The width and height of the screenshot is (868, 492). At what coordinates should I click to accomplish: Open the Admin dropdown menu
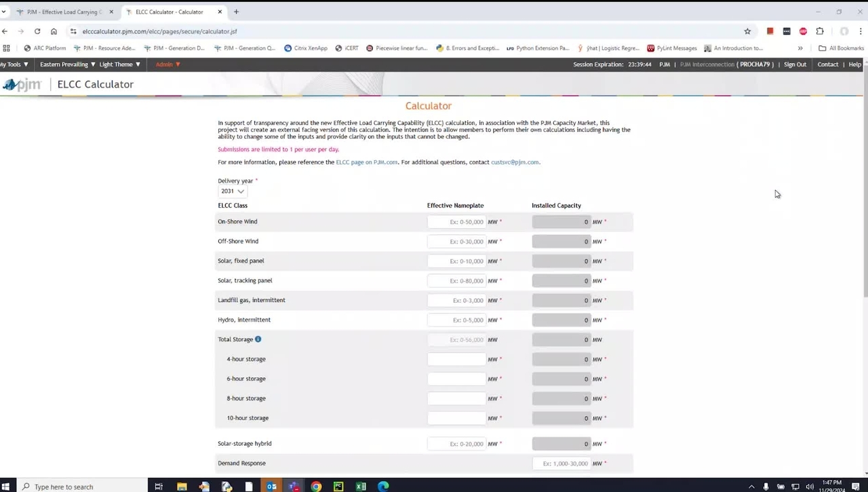[x=167, y=64]
